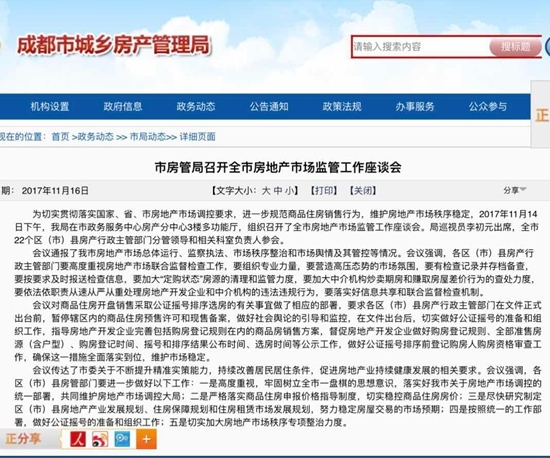
Task: Click the 首页 breadcrumb link
Action: (60, 136)
